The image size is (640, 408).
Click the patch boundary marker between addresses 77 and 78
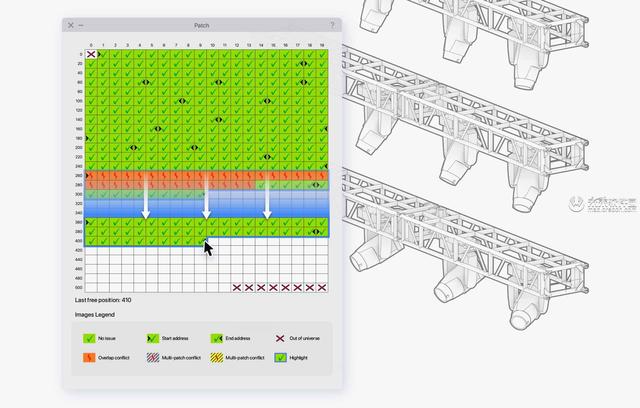(x=304, y=82)
